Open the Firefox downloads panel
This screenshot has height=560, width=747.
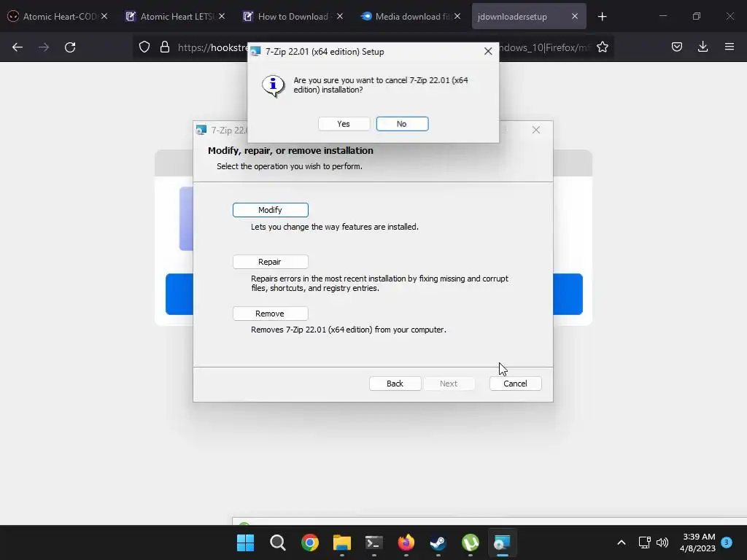tap(703, 47)
